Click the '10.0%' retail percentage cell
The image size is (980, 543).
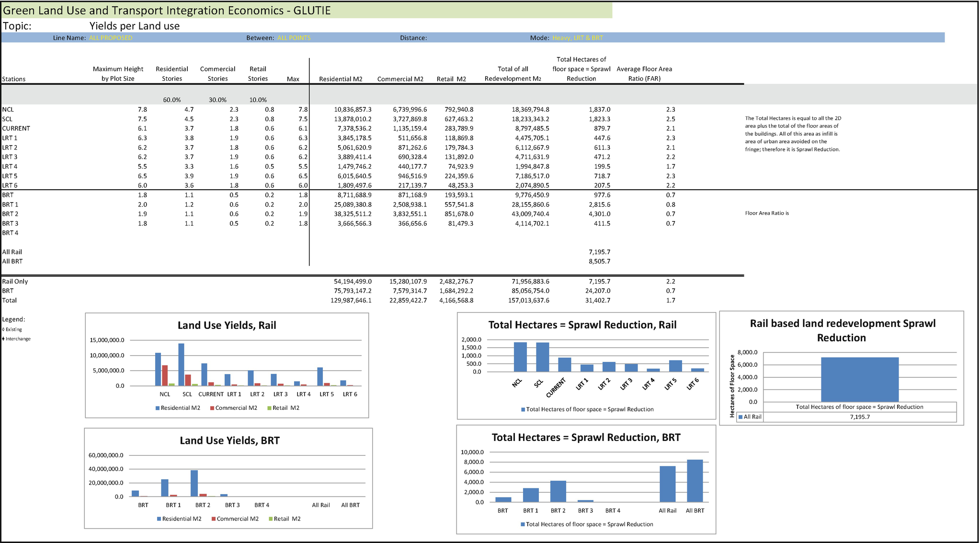pyautogui.click(x=258, y=100)
